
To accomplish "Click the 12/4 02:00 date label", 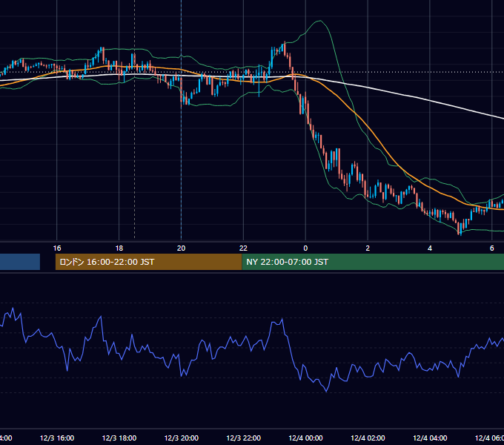I will coord(368,438).
